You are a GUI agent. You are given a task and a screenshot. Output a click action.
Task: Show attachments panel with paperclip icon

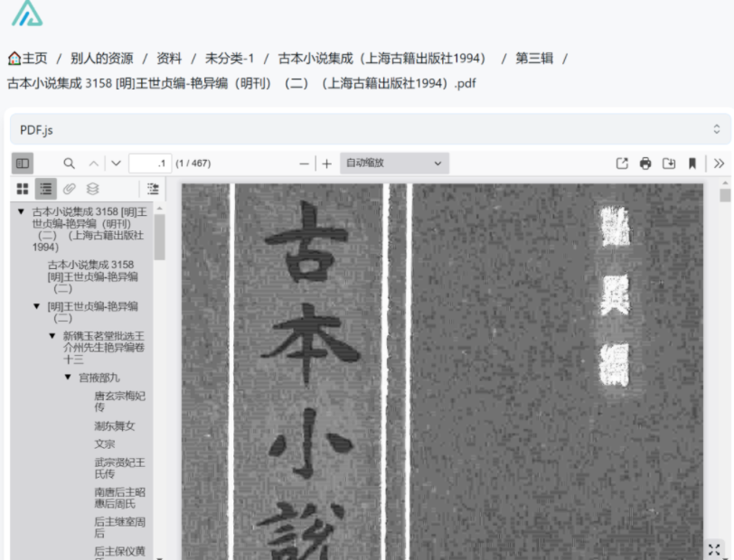pyautogui.click(x=69, y=189)
